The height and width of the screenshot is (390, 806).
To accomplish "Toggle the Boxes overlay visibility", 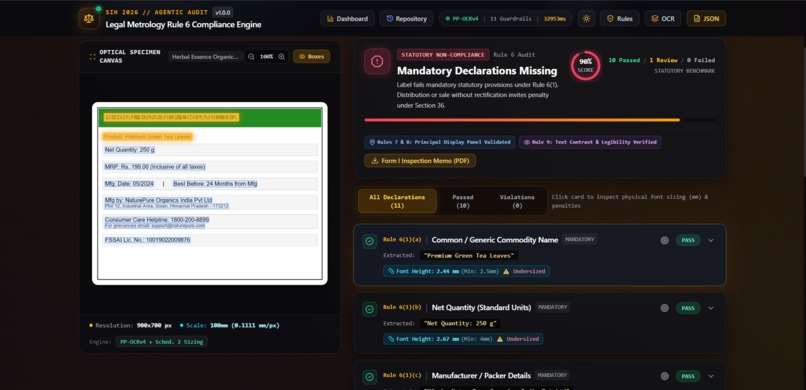I will click(312, 57).
